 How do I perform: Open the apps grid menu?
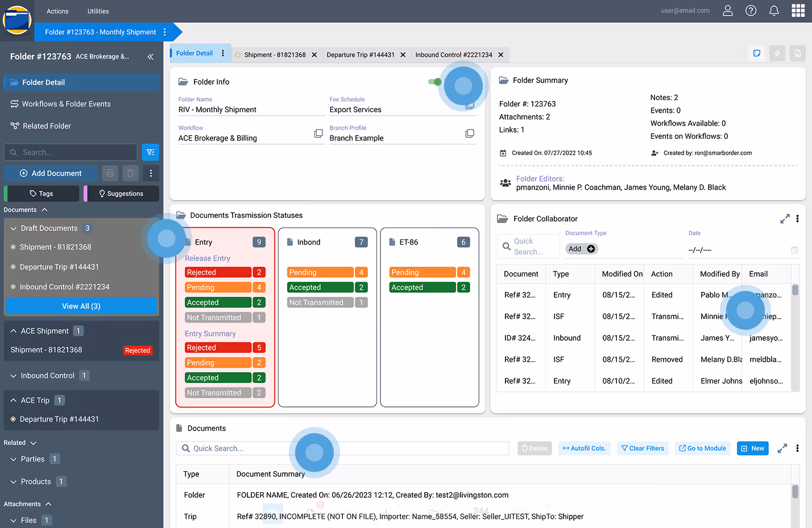click(798, 11)
